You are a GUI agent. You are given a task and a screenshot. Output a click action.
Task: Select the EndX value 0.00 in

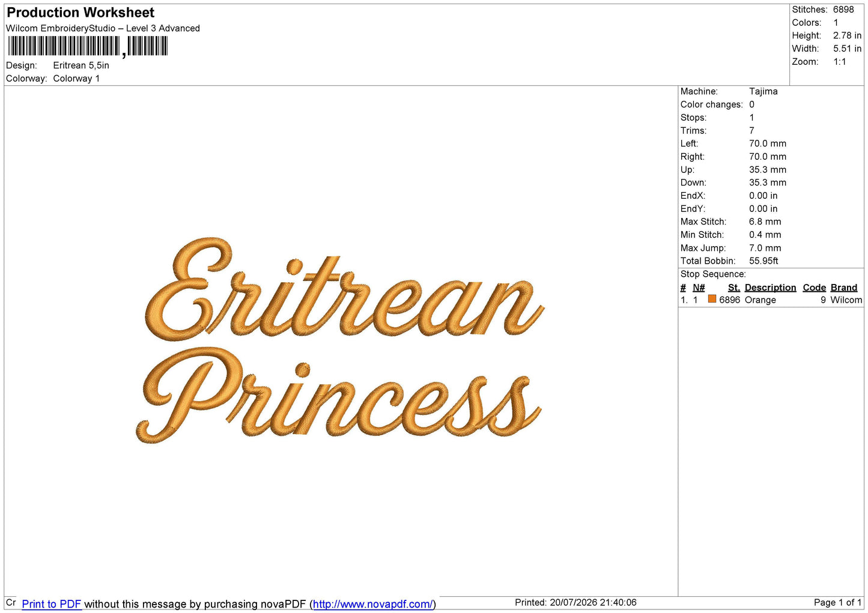pos(763,196)
